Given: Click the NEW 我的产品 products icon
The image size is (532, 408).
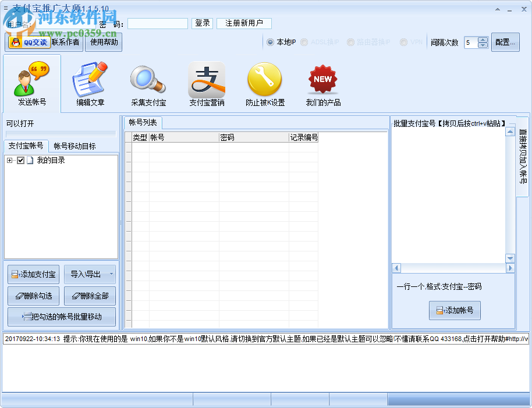Looking at the screenshot, I should [x=322, y=79].
